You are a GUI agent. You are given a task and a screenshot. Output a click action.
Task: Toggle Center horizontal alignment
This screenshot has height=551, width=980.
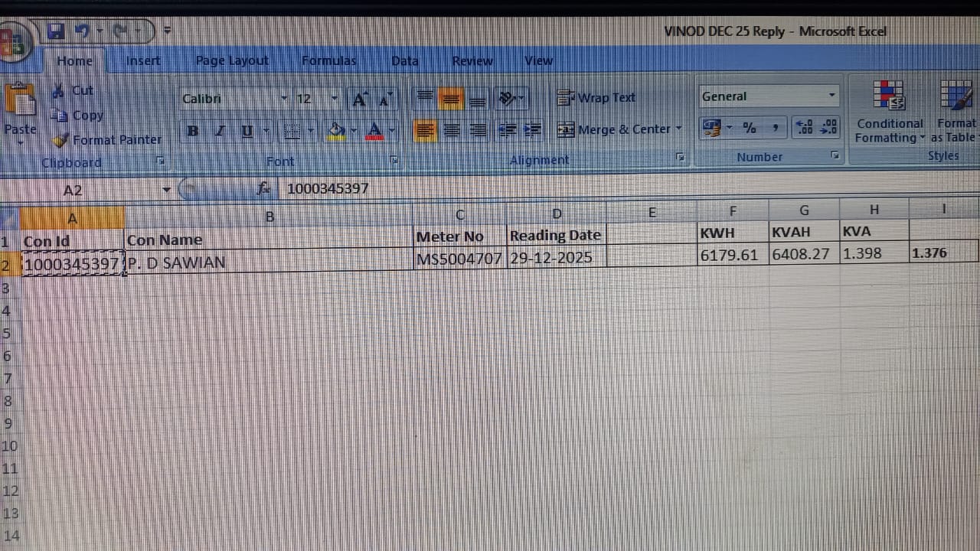452,130
